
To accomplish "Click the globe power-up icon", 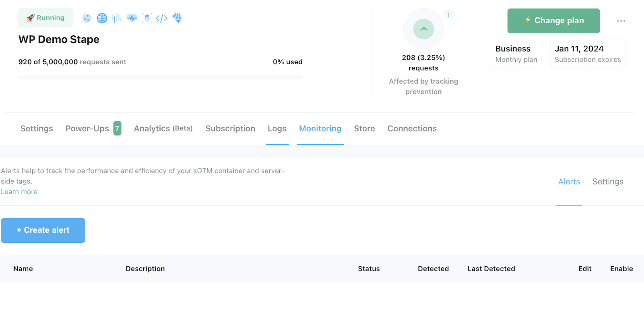I will [102, 18].
